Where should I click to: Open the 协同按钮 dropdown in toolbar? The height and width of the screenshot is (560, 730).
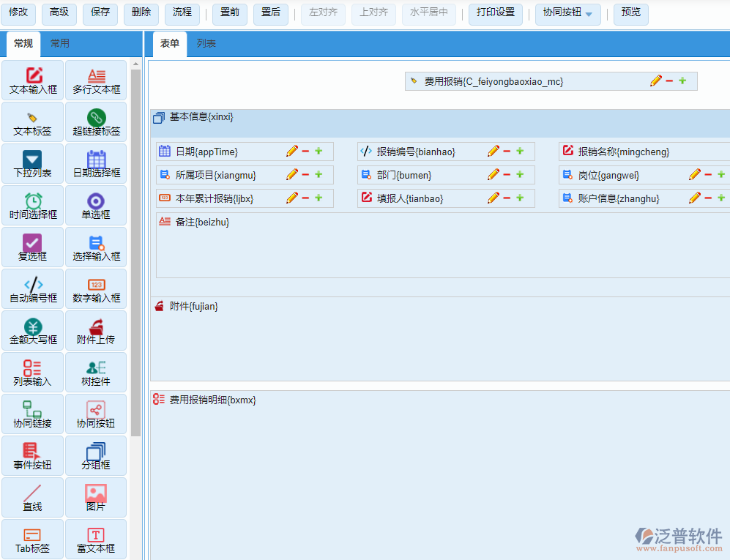point(568,14)
